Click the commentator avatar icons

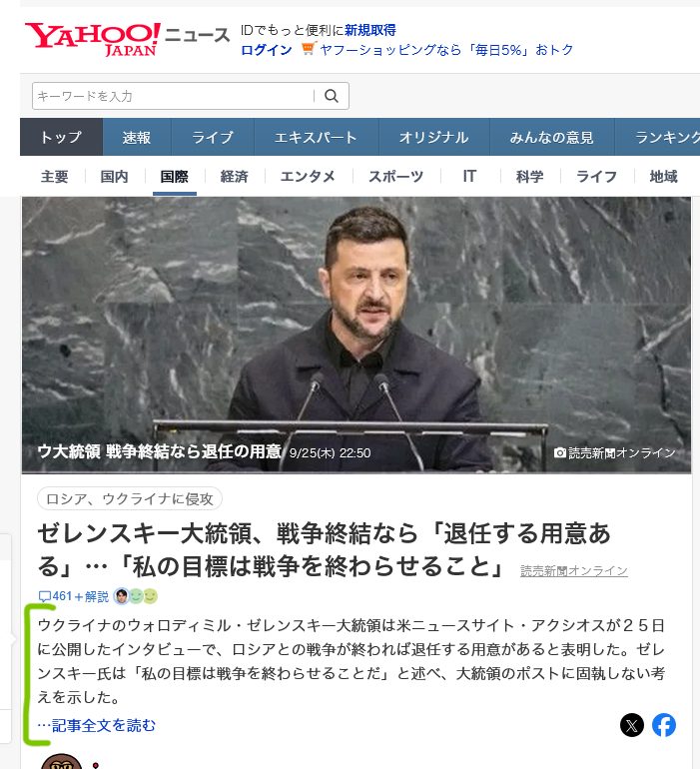(x=136, y=596)
